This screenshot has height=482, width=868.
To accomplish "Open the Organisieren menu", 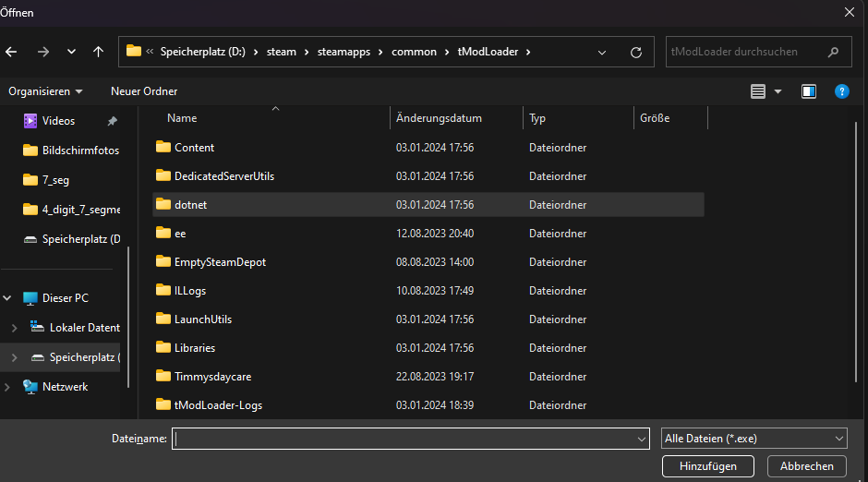I will pos(45,91).
